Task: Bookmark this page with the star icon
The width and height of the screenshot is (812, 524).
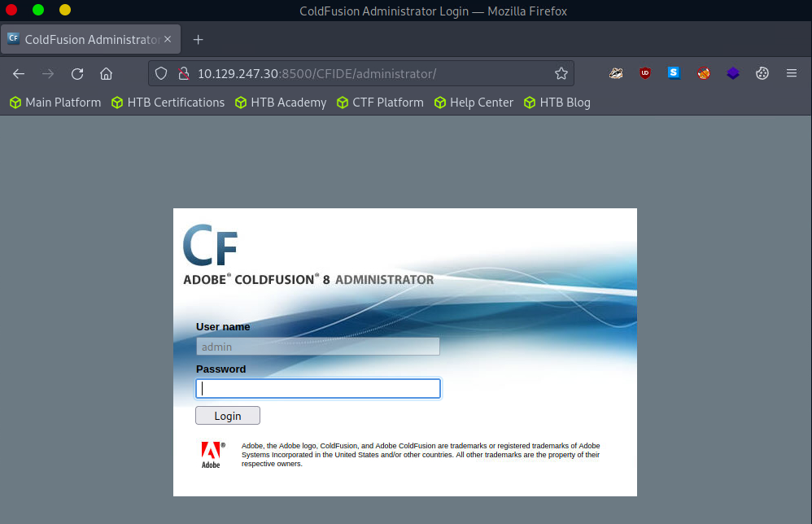Action: 561,73
